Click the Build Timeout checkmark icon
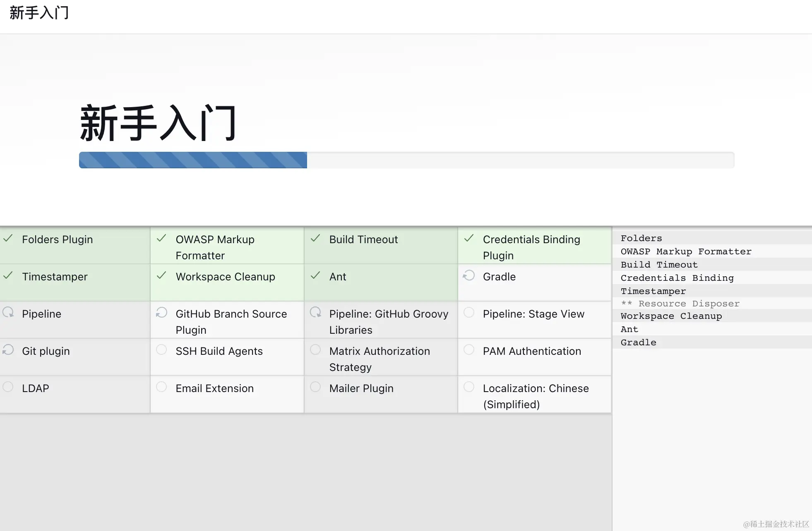This screenshot has width=812, height=531. click(x=315, y=239)
